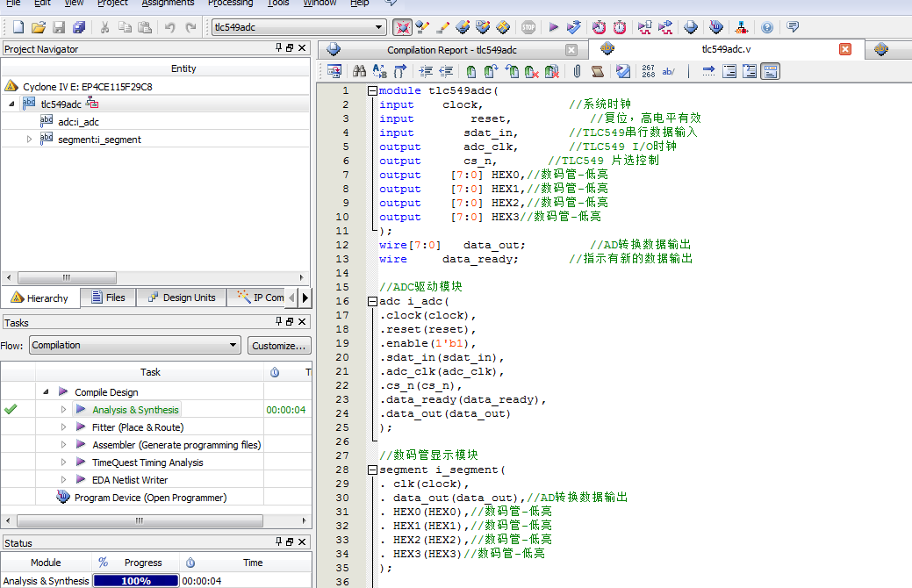
Task: Click the Programmer icon on the toolbar
Action: [x=742, y=28]
